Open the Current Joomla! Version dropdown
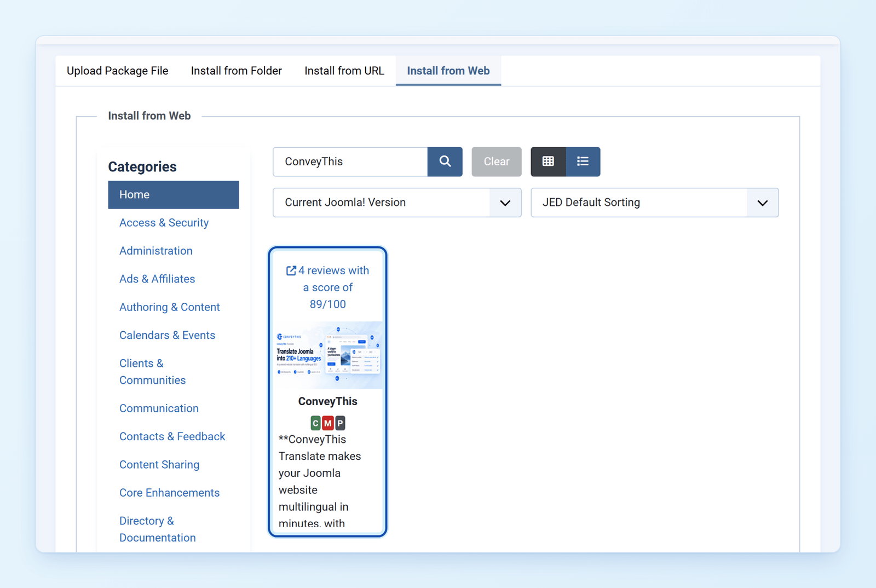The width and height of the screenshot is (876, 588). (x=397, y=203)
